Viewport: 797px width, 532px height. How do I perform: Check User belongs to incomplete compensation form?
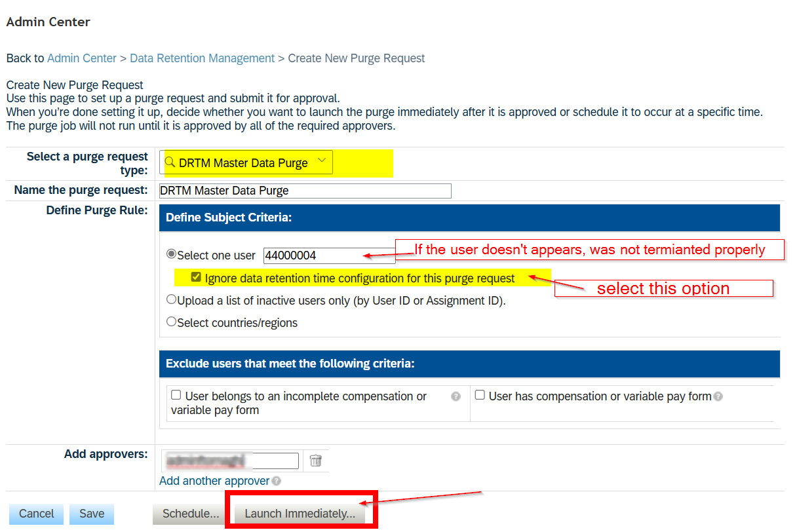176,396
